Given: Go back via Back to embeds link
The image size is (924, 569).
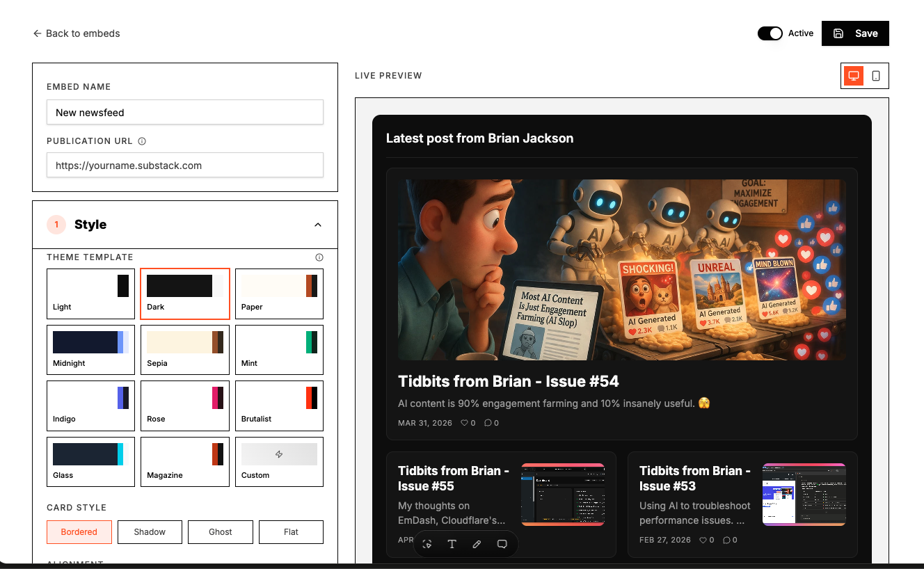Looking at the screenshot, I should 77,33.
